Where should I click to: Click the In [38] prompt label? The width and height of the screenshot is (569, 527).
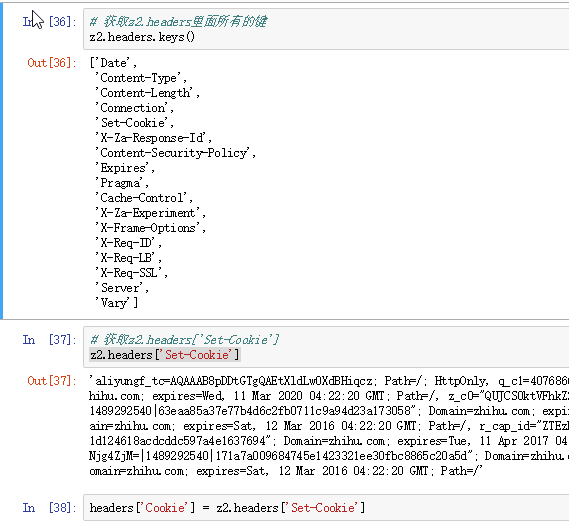click(50, 507)
